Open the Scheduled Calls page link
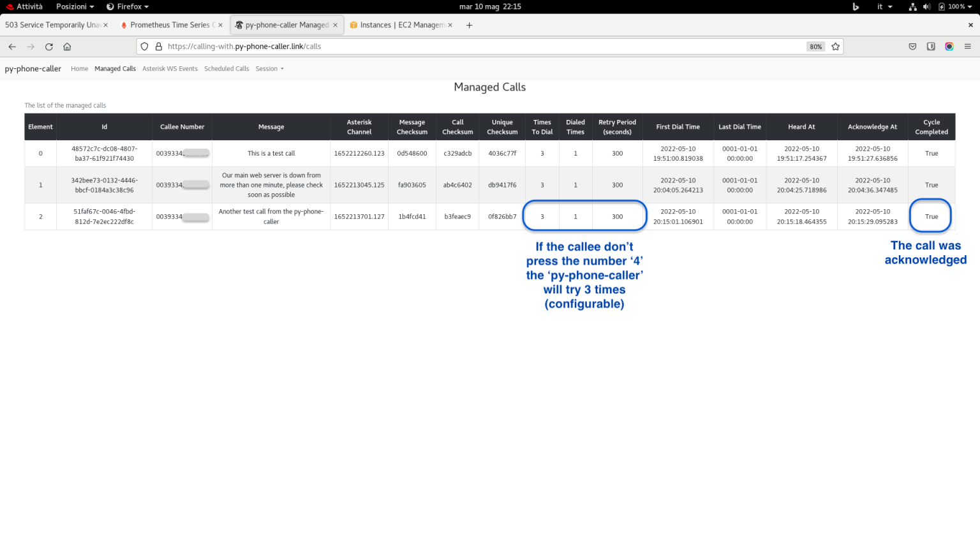Viewport: 980px width, 551px height. (226, 69)
